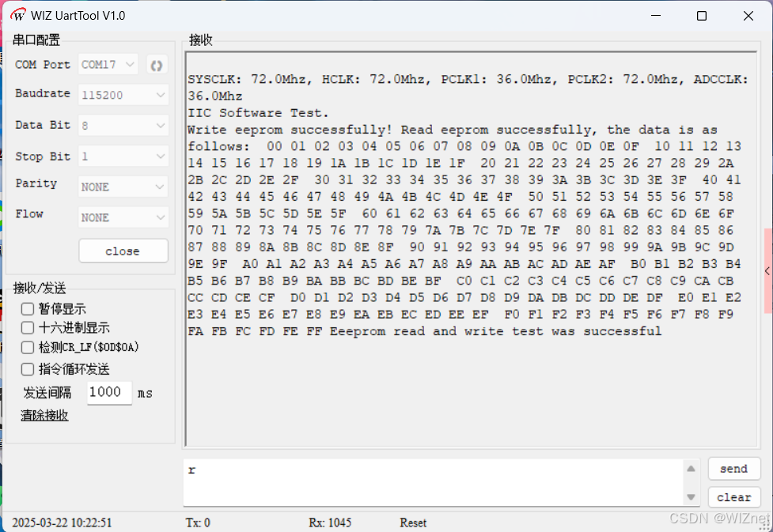Maximize the WIZ UartTool window
This screenshot has height=532, width=773.
pyautogui.click(x=702, y=16)
